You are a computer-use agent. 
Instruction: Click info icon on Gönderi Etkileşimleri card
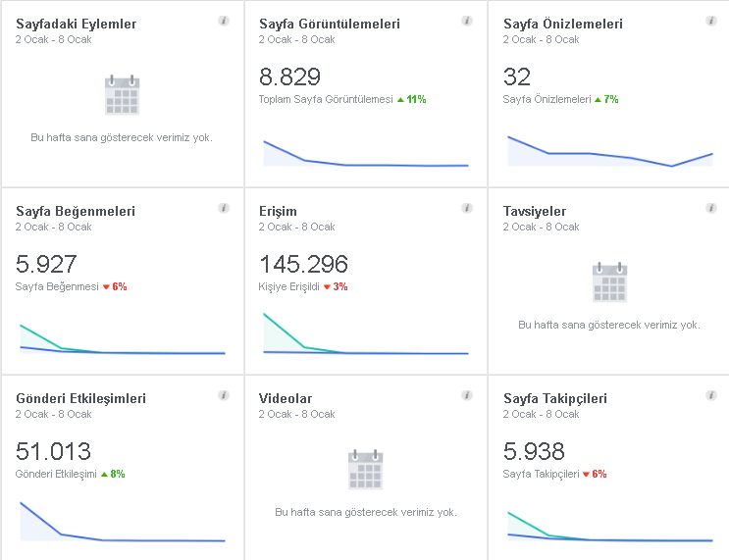[x=224, y=395]
